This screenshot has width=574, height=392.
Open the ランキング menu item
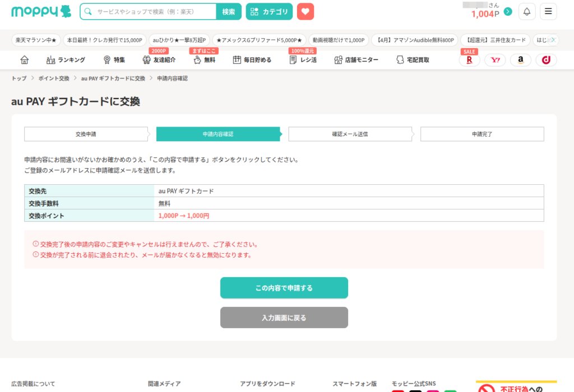click(66, 60)
